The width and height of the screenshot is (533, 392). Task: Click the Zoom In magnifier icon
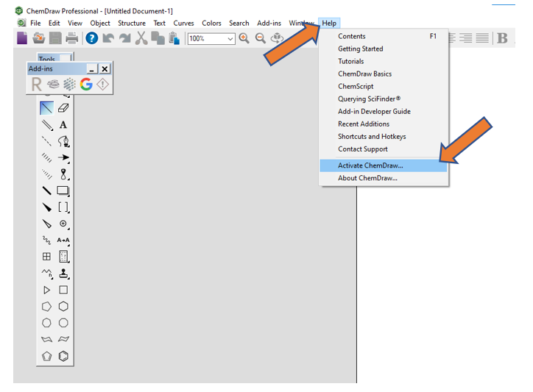(x=244, y=38)
